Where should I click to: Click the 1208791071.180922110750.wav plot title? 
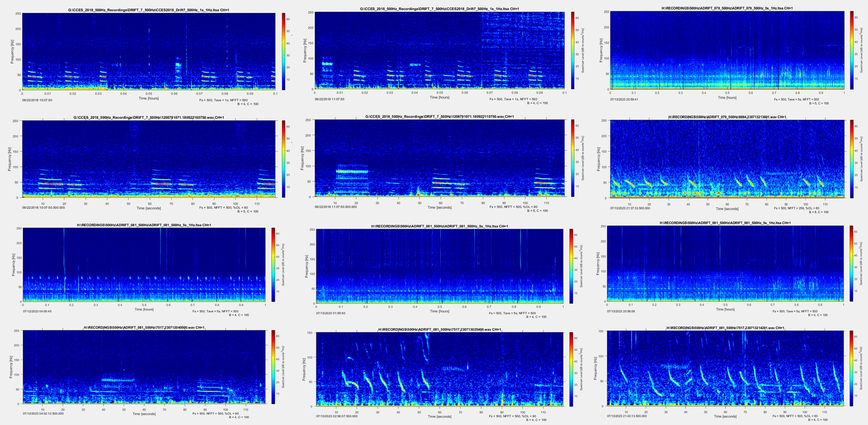[439, 117]
